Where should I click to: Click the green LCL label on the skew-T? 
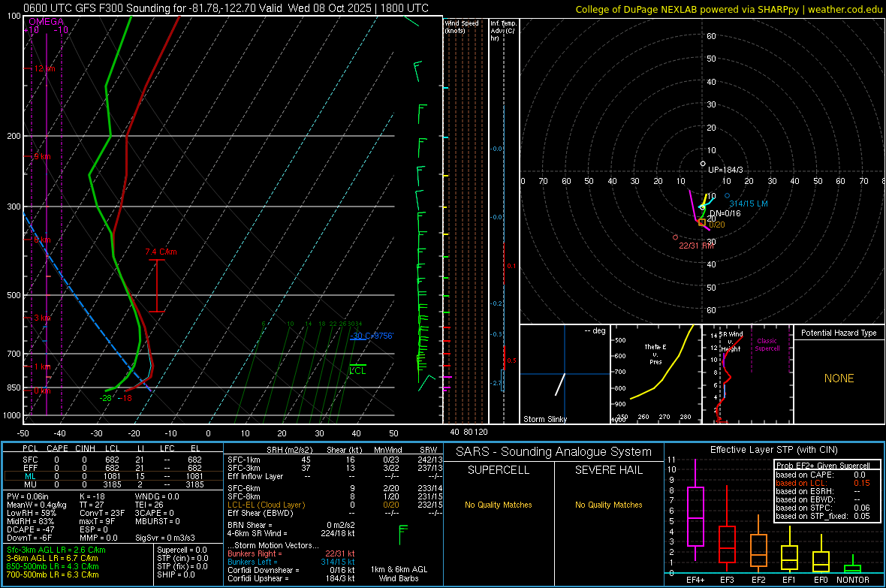pos(357,371)
